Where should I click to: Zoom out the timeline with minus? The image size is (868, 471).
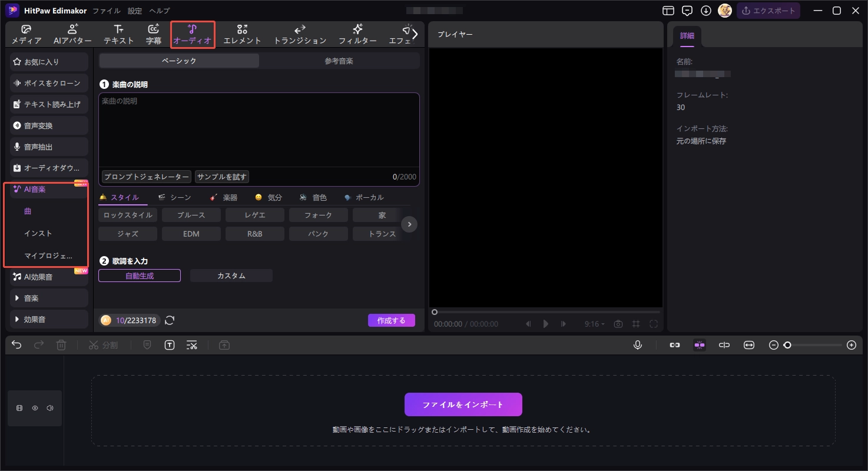click(774, 345)
